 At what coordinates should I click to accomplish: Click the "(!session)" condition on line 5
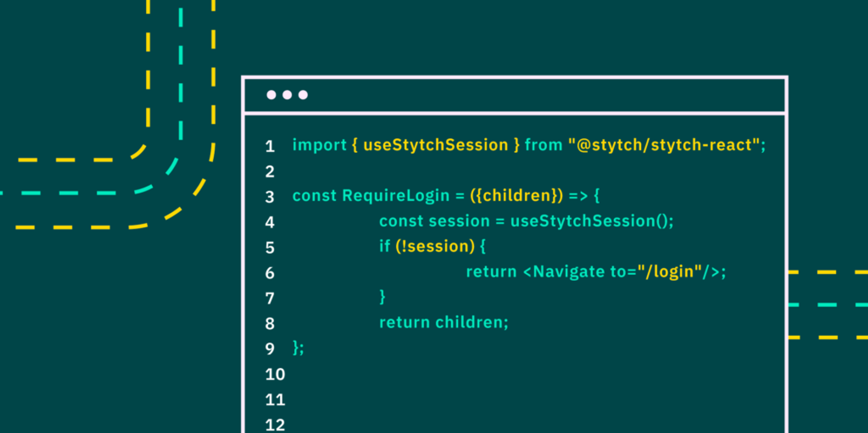coord(435,247)
